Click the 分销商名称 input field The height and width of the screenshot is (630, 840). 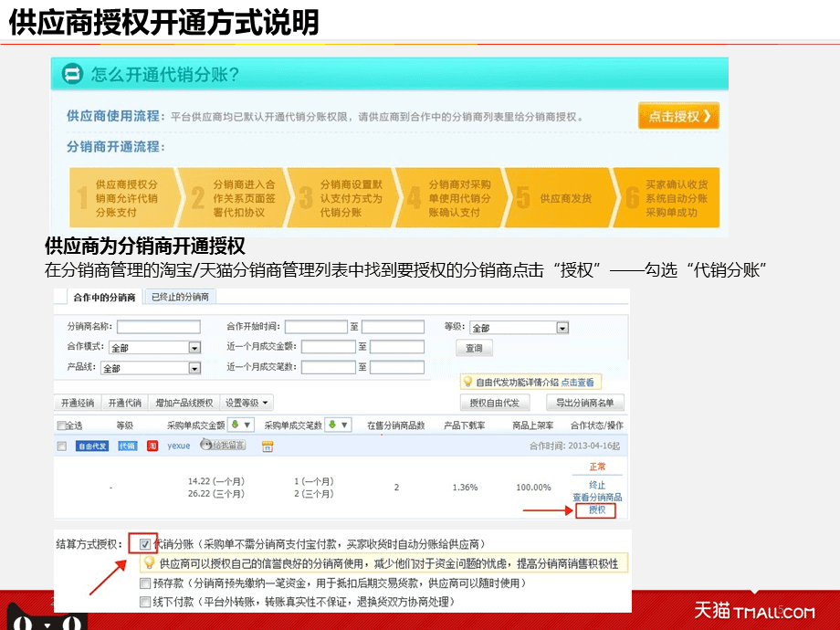click(158, 327)
